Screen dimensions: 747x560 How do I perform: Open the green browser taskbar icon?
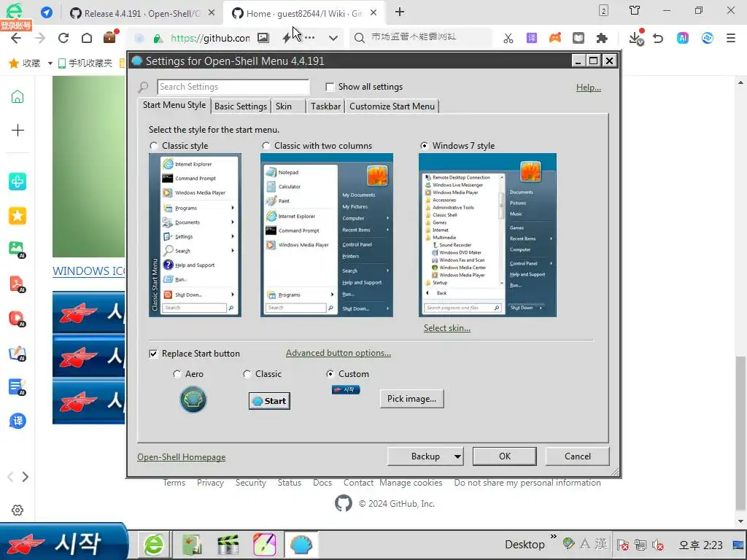point(154,544)
